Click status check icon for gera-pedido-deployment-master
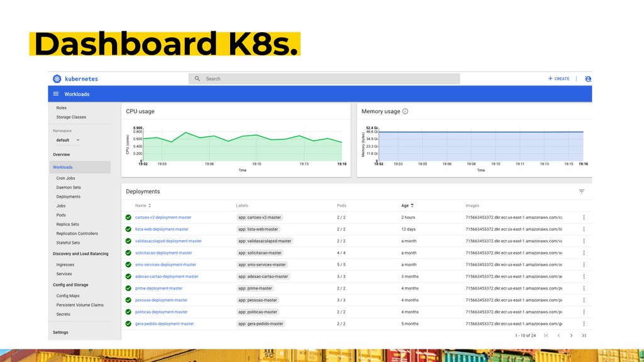 (x=128, y=324)
